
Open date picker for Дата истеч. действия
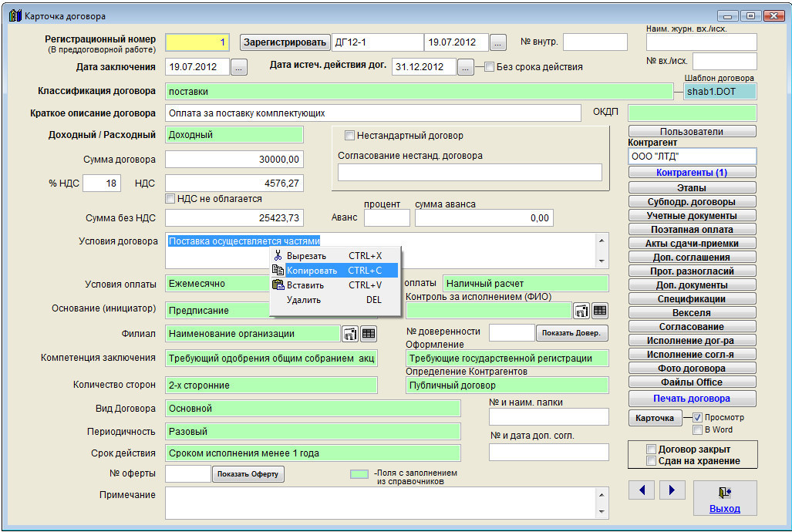465,68
